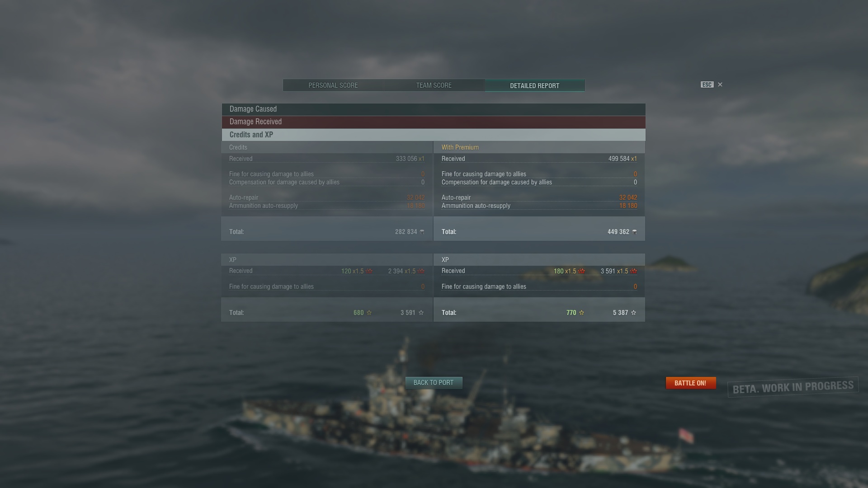Click the credits icon beside 282 834 total
Image resolution: width=868 pixels, height=488 pixels.
coord(422,232)
